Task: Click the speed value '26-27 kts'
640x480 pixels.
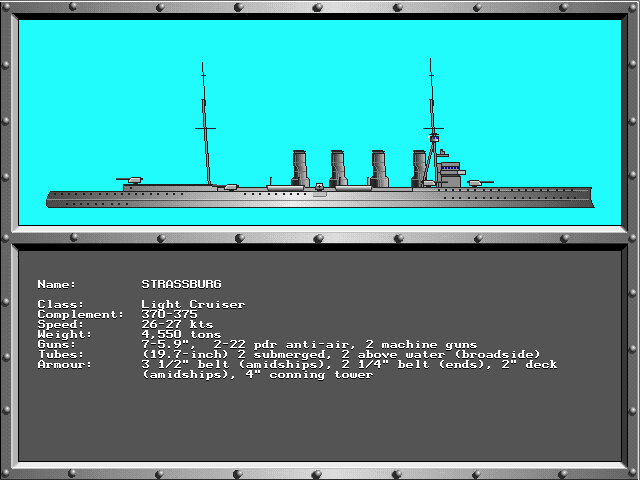Action: pyautogui.click(x=177, y=324)
